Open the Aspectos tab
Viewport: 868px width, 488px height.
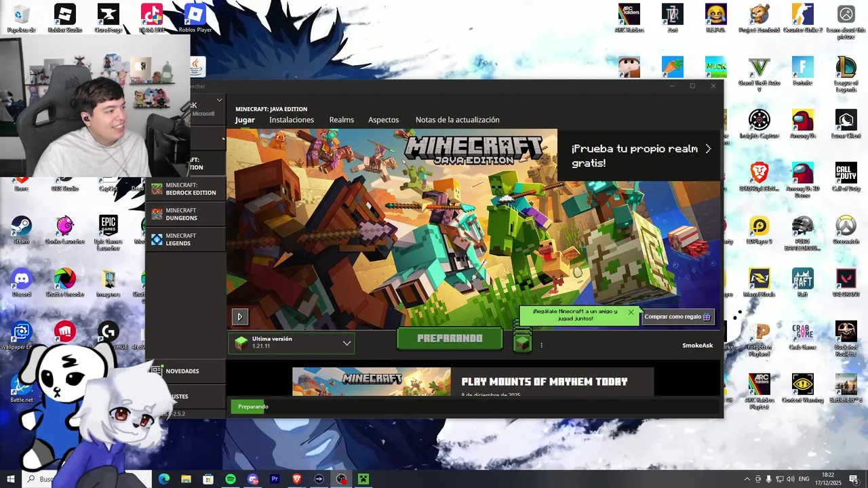[384, 120]
